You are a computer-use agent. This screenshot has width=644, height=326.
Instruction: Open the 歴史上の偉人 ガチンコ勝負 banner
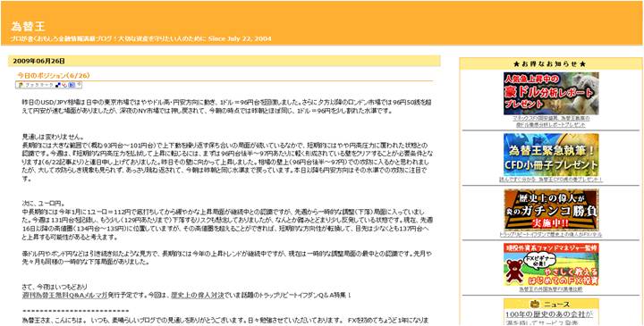551,210
